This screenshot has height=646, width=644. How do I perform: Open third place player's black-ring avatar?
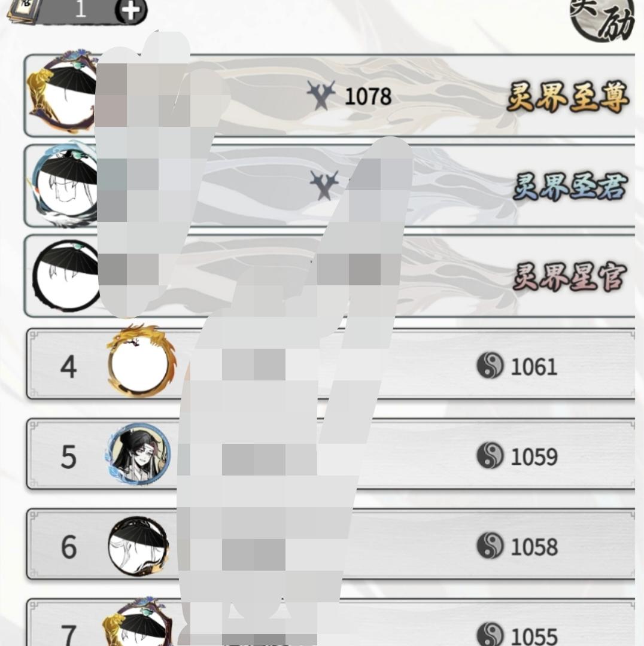click(x=66, y=276)
